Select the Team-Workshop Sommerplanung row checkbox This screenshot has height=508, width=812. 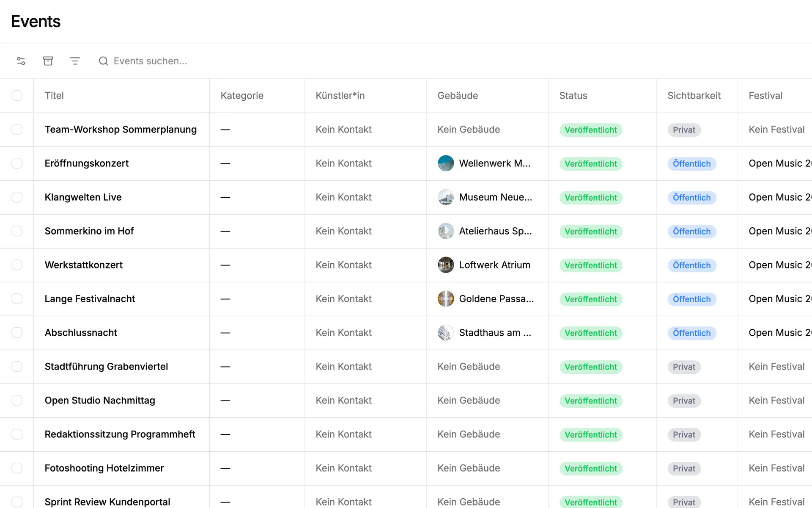pos(17,130)
